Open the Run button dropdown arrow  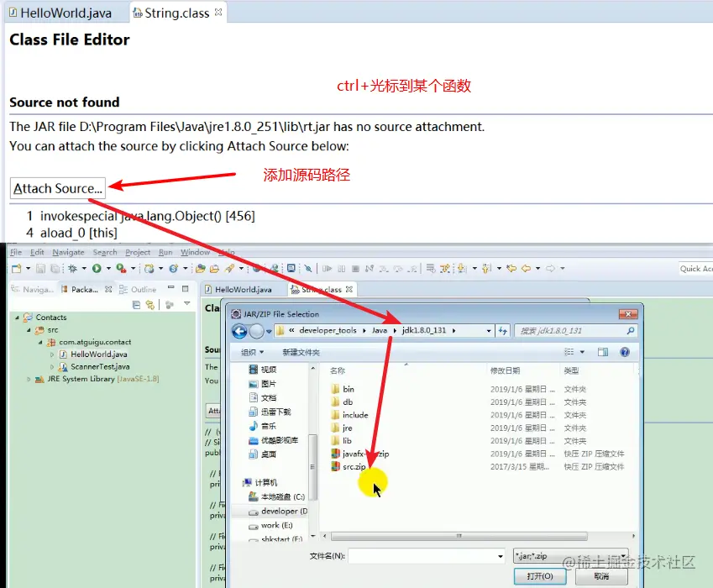tap(108, 268)
